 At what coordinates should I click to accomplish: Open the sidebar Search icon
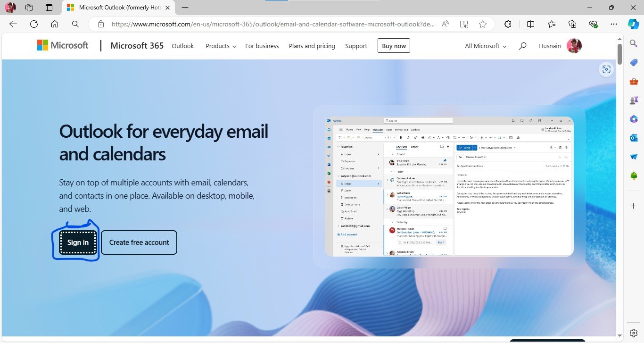point(634,43)
